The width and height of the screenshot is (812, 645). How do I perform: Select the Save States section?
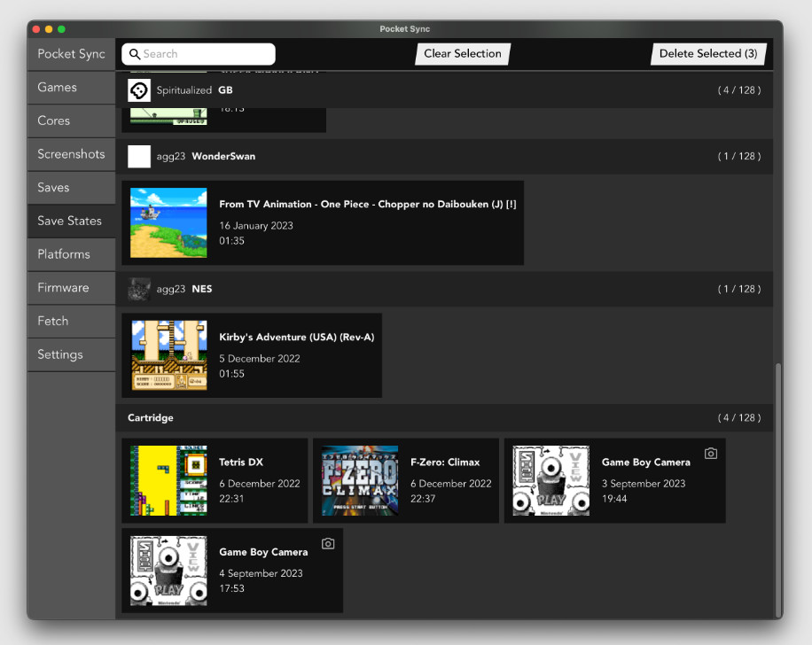[x=72, y=221]
